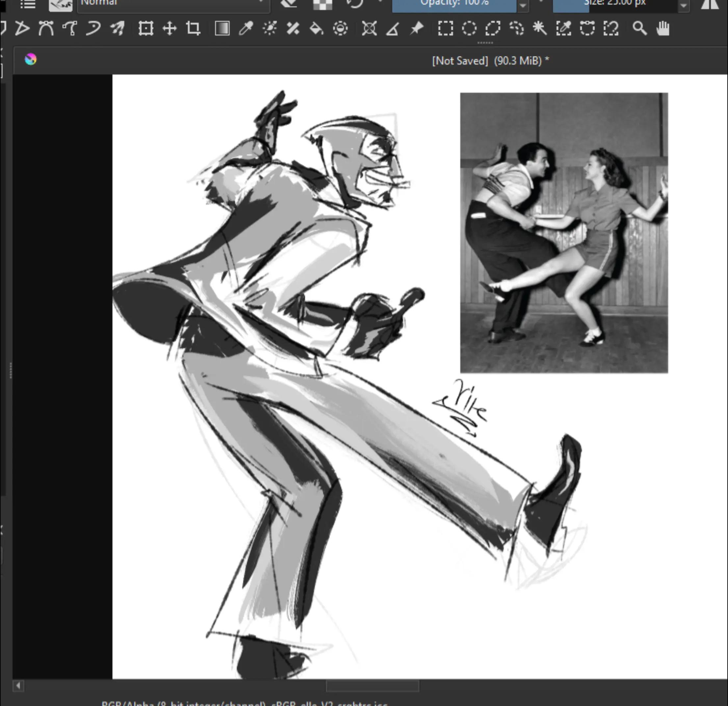Click the scroll-left arrow below canvas
This screenshot has width=728, height=706.
[x=18, y=686]
